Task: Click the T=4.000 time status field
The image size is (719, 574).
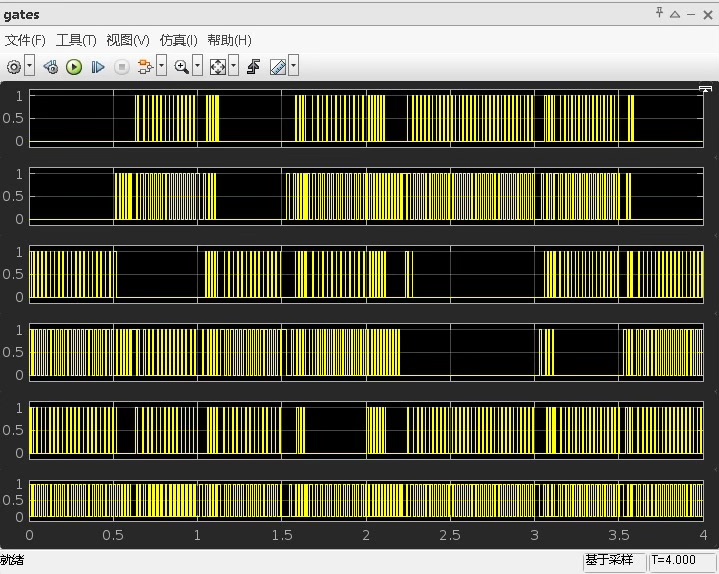Action: pos(682,560)
